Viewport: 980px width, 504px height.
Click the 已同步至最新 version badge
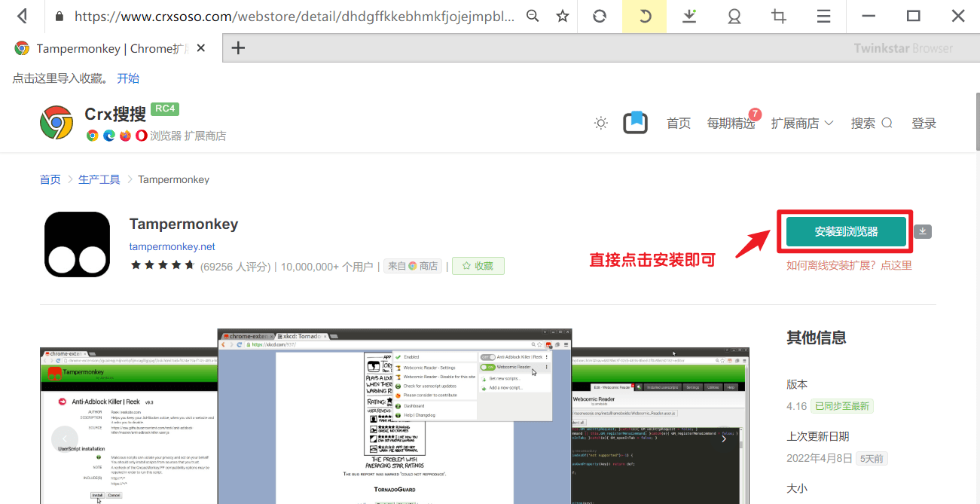coord(843,406)
